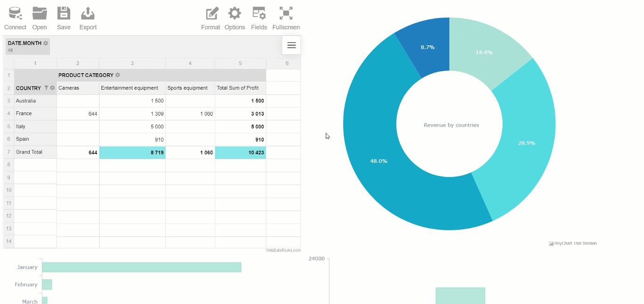
Task: Select column 6 header in the grid
Action: point(283,63)
